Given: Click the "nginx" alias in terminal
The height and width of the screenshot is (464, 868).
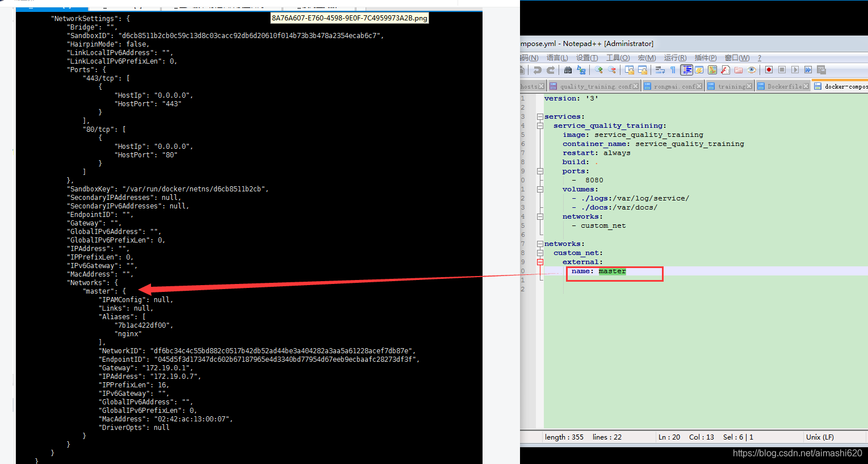Looking at the screenshot, I should click(x=128, y=334).
